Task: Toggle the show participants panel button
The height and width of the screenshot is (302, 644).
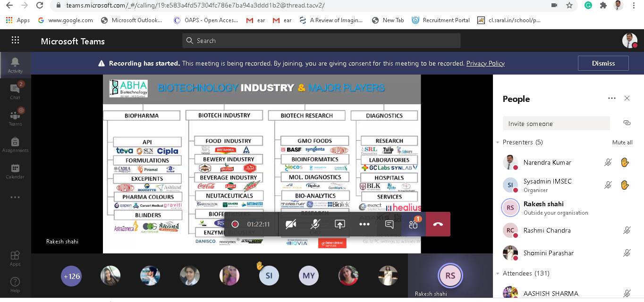Action: click(x=414, y=224)
